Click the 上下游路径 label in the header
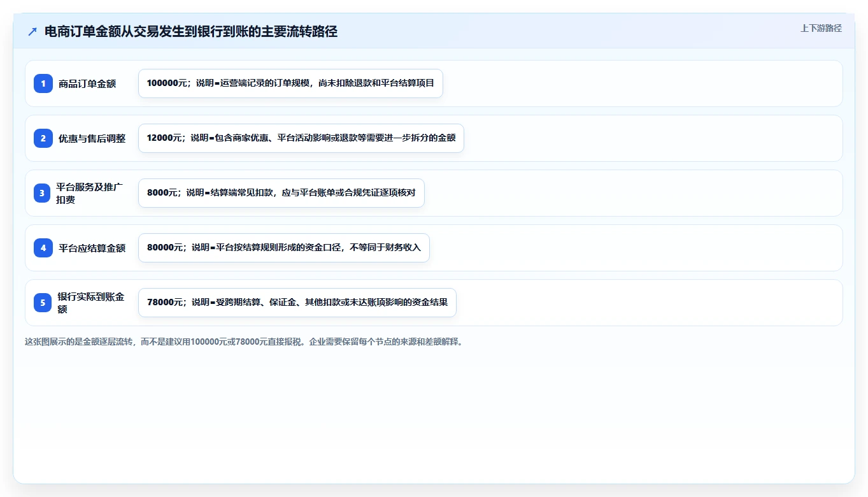 coord(821,28)
